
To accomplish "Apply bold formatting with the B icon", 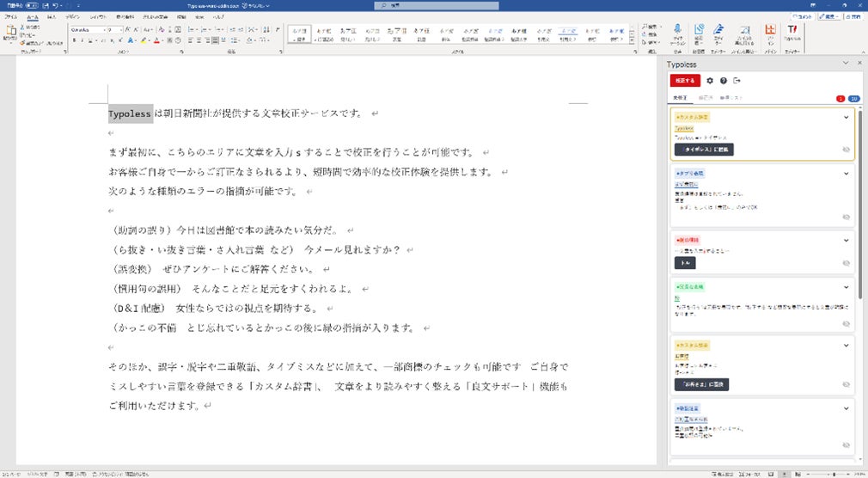I will coord(75,40).
